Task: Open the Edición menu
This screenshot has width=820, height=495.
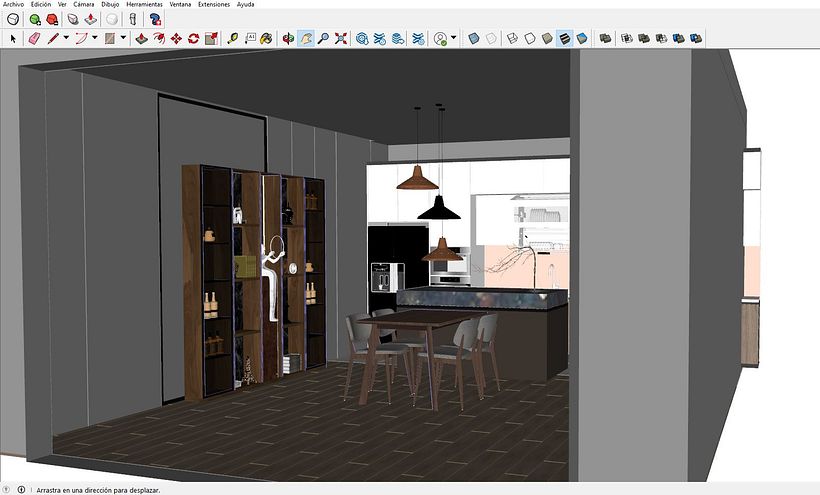Action: 41,4
